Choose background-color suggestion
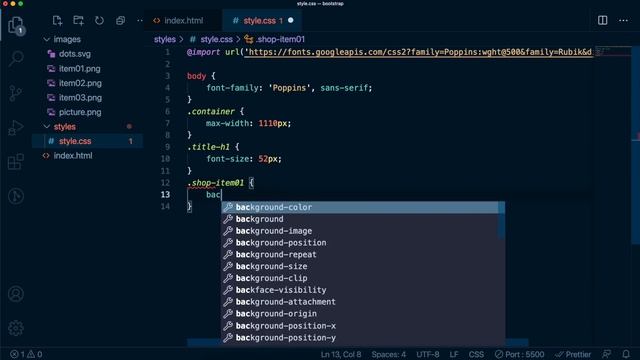 (360, 207)
